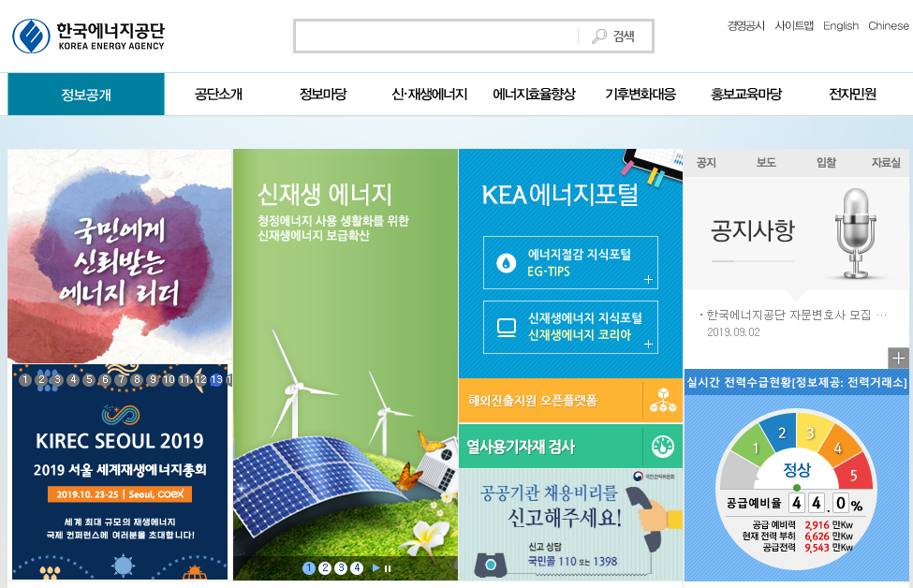This screenshot has height=588, width=913.
Task: Select the 자료실 tab
Action: (x=886, y=162)
